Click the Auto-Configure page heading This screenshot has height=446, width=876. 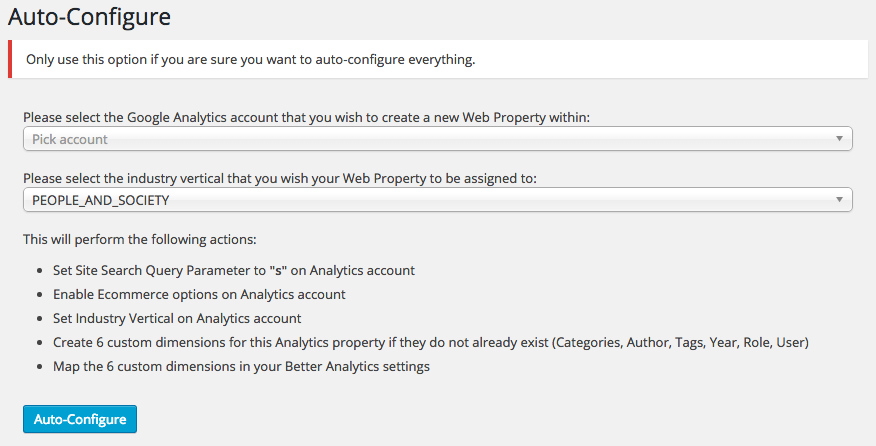point(89,17)
